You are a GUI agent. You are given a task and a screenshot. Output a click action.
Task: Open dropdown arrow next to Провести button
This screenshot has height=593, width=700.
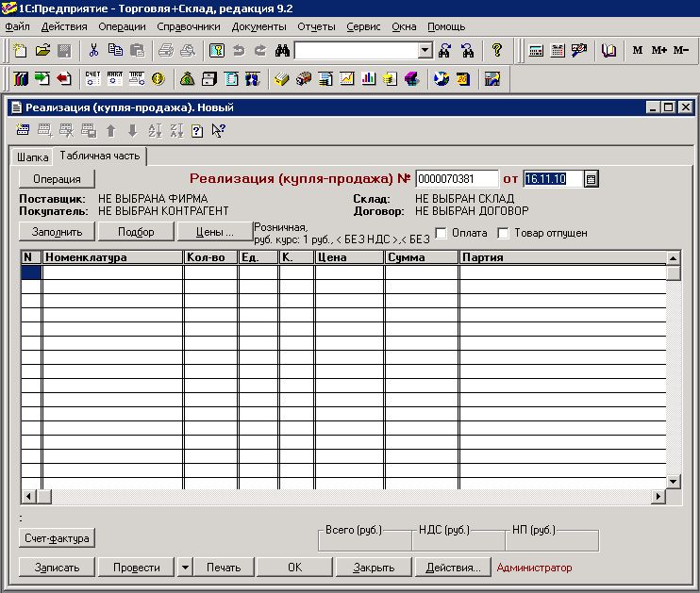185,567
